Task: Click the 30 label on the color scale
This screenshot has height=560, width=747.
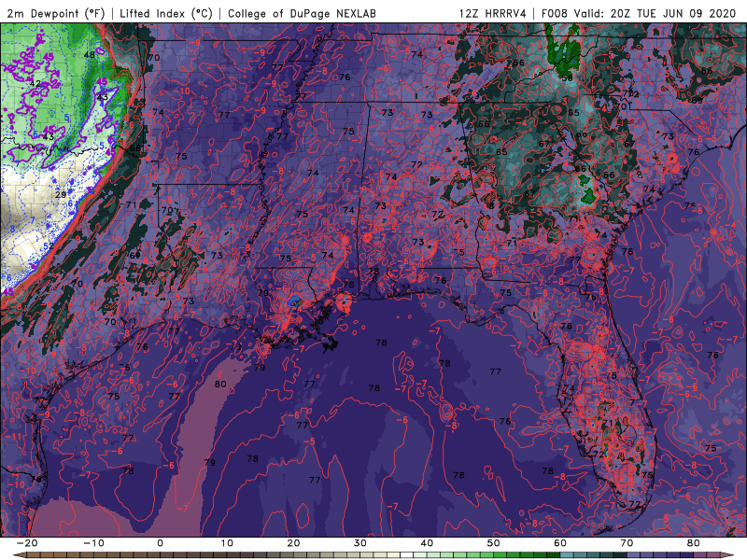Action: coord(360,543)
